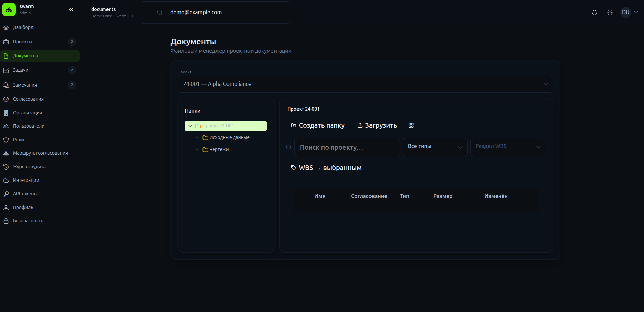The image size is (644, 312).
Task: Toggle the light/dark theme sun icon
Action: (610, 13)
